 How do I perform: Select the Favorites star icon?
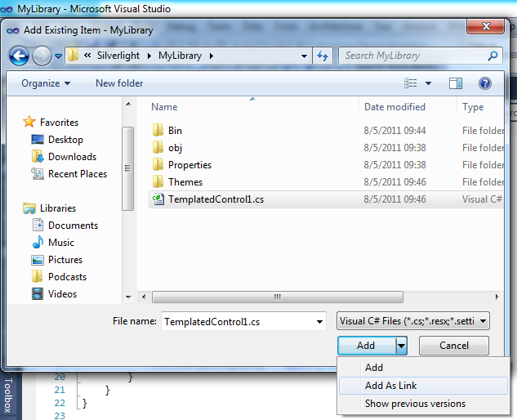[29, 122]
